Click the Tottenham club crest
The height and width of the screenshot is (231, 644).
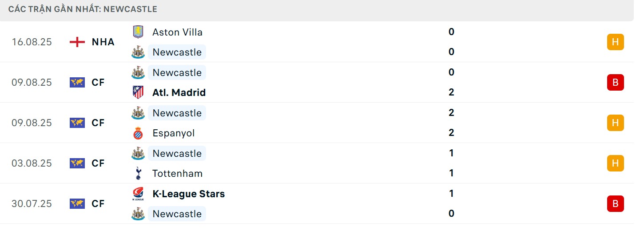tap(138, 173)
